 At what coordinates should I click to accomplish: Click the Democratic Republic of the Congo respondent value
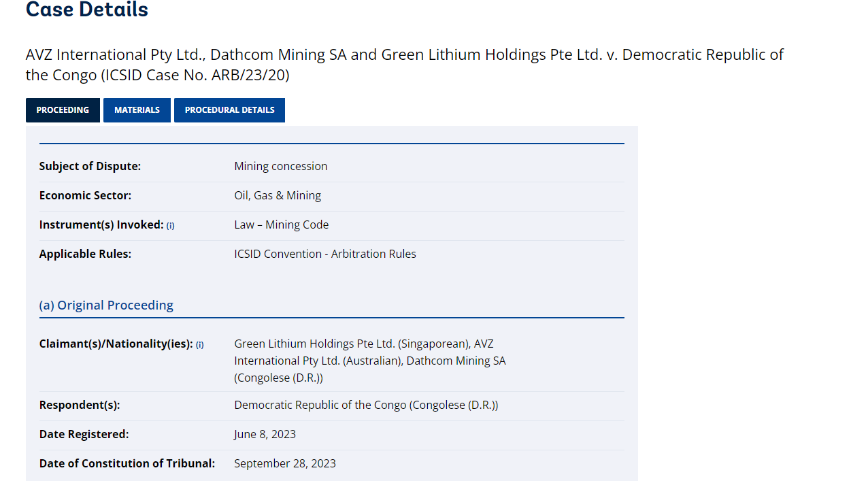point(366,405)
